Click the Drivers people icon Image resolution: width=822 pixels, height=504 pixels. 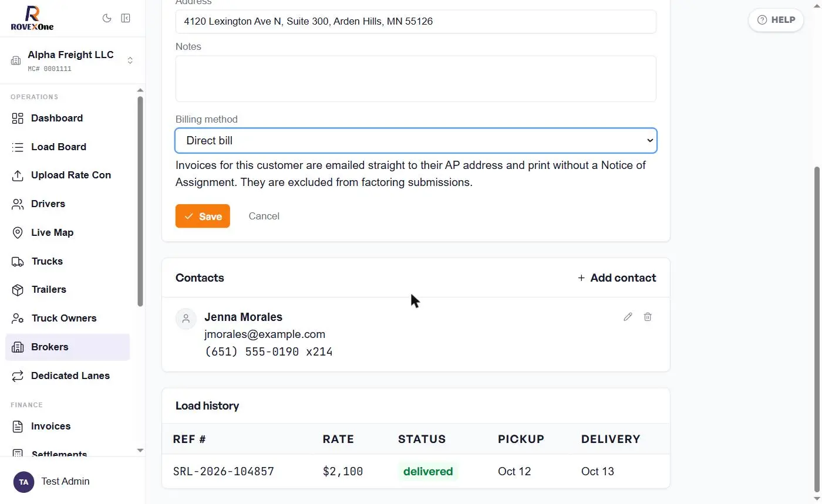coord(18,204)
